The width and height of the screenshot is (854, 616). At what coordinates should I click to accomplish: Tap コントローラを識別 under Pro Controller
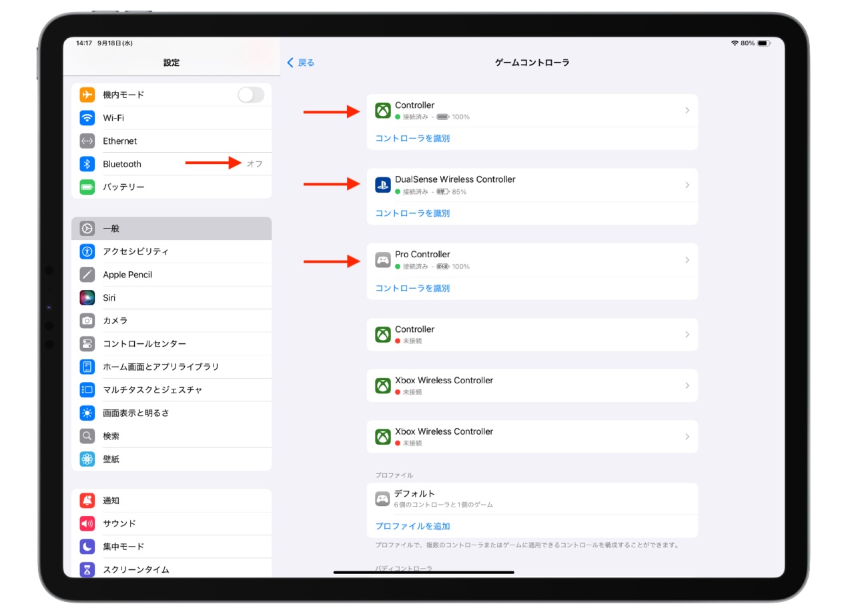pos(412,288)
